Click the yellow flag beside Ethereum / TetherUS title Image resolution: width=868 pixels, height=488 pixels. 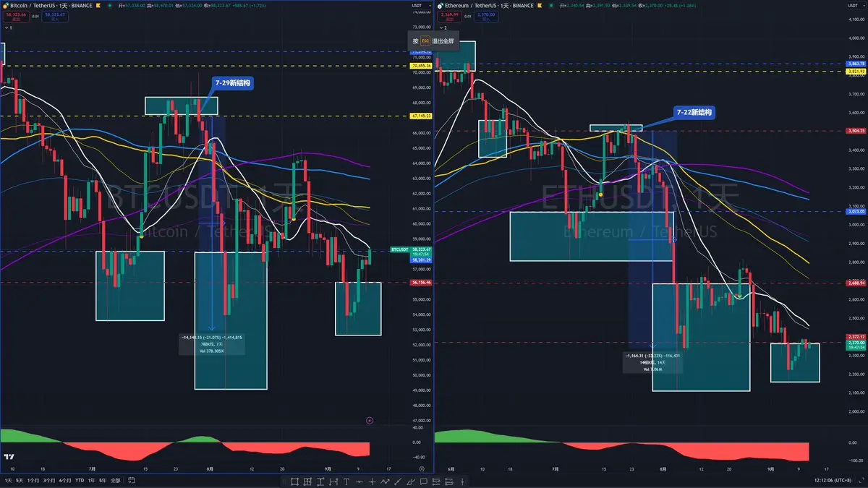(x=540, y=6)
